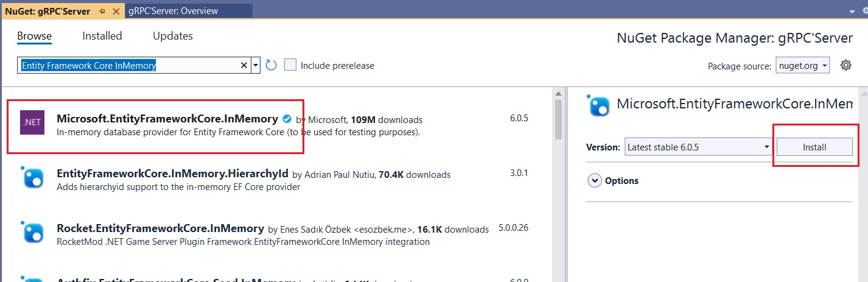Click the Rocket.EntityFrameworkCore.InMemory package icon
Screen dimensions: 868x282
(x=32, y=232)
